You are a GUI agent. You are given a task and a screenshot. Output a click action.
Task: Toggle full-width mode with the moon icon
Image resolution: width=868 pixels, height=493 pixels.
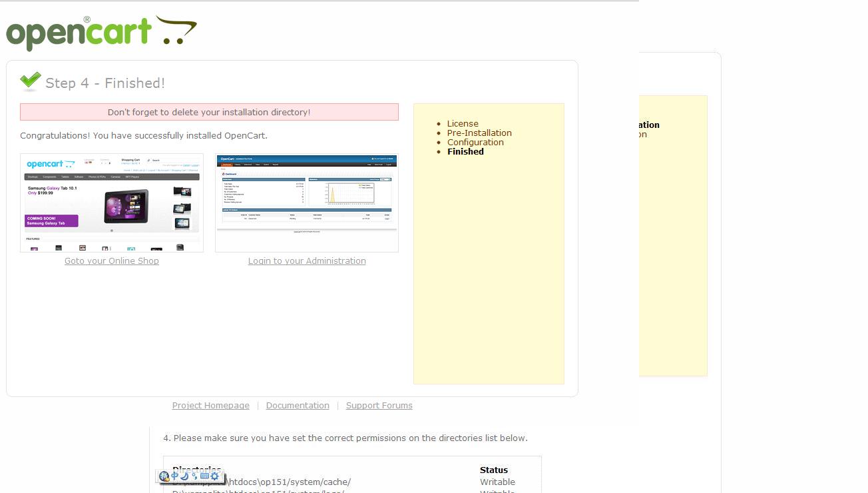pos(184,476)
